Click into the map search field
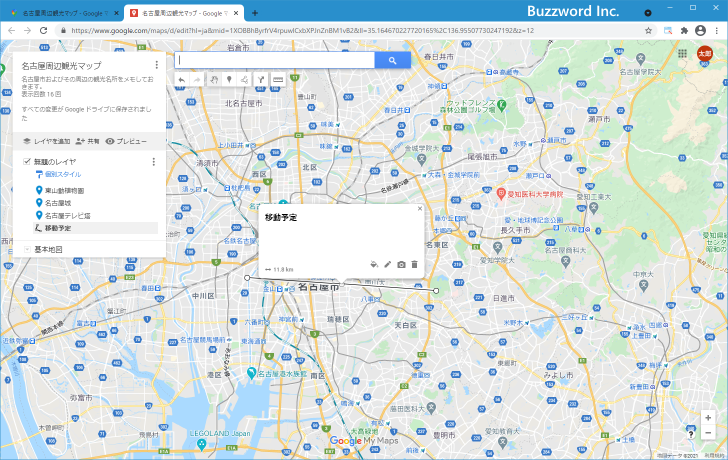 (275, 60)
